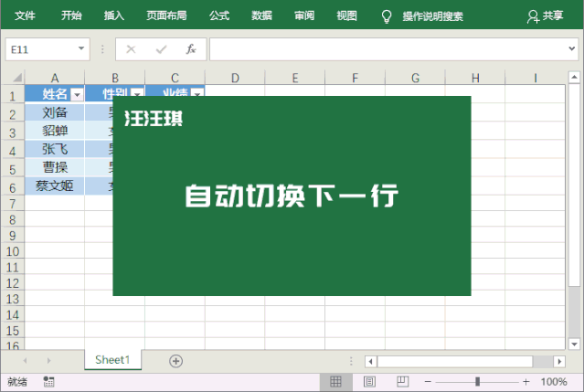Select the Sheet1 worksheet tab
This screenshot has width=584, height=392.
click(112, 360)
